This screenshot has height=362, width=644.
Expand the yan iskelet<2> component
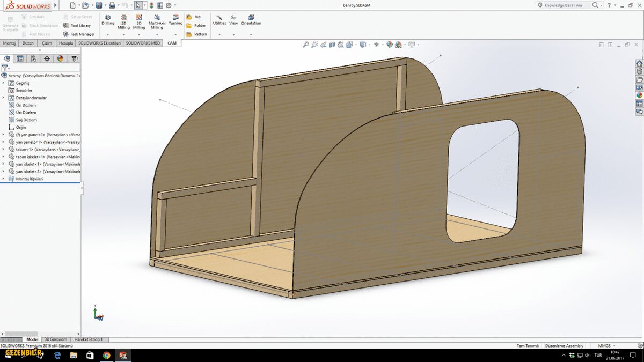[4, 171]
